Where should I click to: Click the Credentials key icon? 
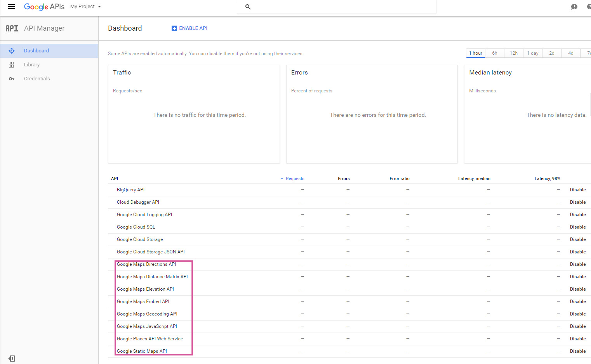pos(12,79)
